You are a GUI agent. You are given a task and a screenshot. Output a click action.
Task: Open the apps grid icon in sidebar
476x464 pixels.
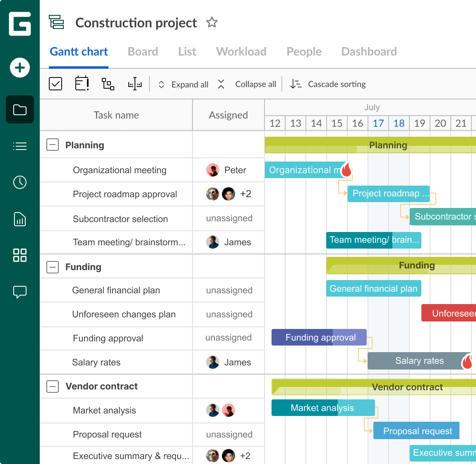point(20,255)
